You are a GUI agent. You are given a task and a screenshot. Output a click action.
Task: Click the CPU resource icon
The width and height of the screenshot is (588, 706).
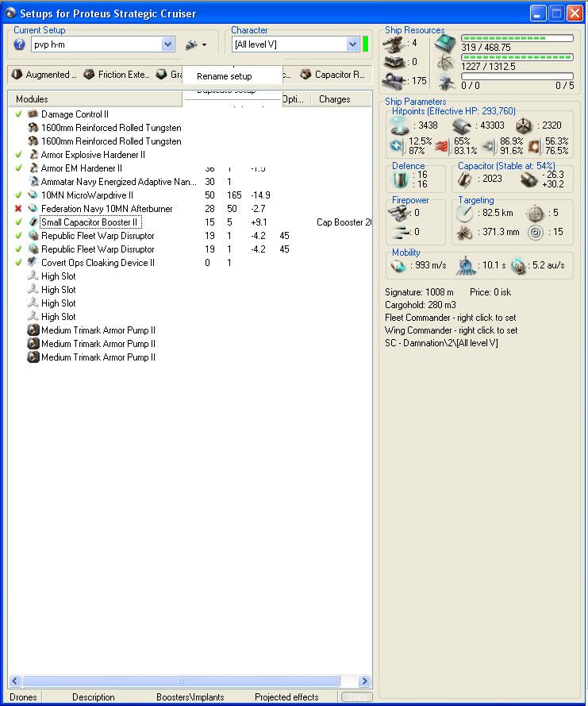(x=445, y=44)
